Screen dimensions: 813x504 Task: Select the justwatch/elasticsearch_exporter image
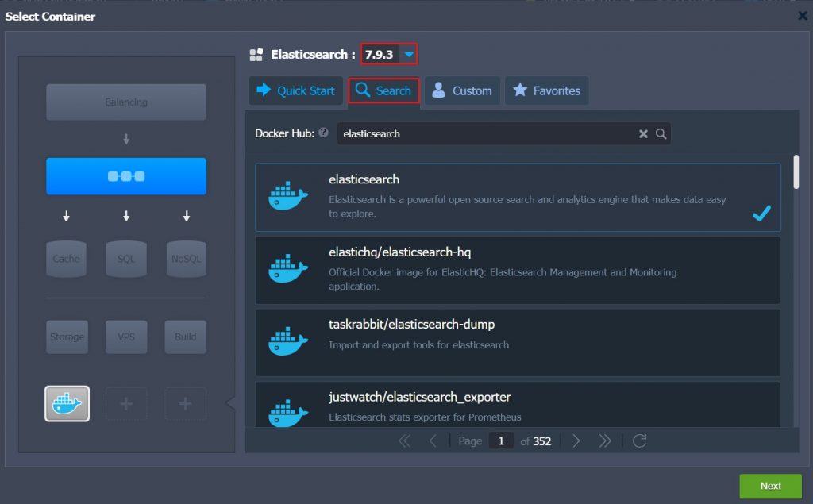click(x=518, y=405)
